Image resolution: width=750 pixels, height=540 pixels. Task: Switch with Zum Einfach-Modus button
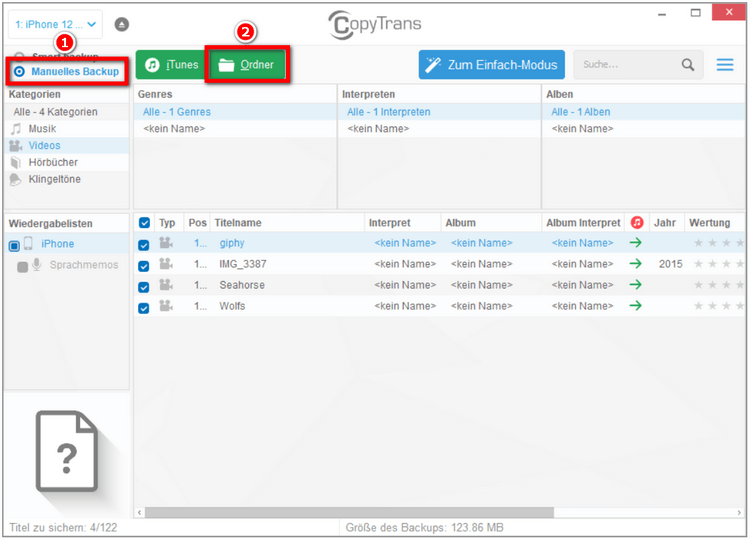pos(492,65)
